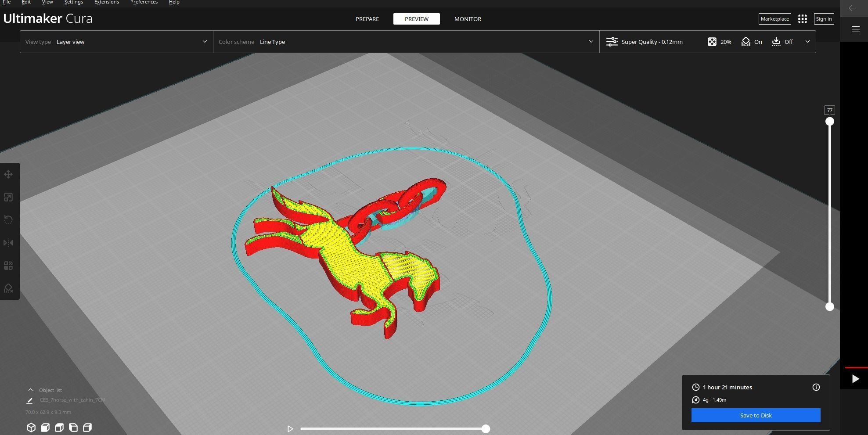The image size is (868, 435).
Task: Play the video in right sidebar
Action: (855, 379)
